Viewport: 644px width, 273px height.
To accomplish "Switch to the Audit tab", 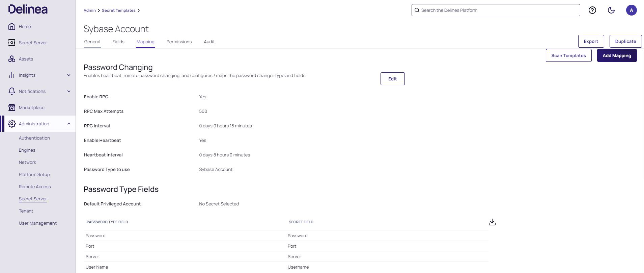I will point(209,42).
